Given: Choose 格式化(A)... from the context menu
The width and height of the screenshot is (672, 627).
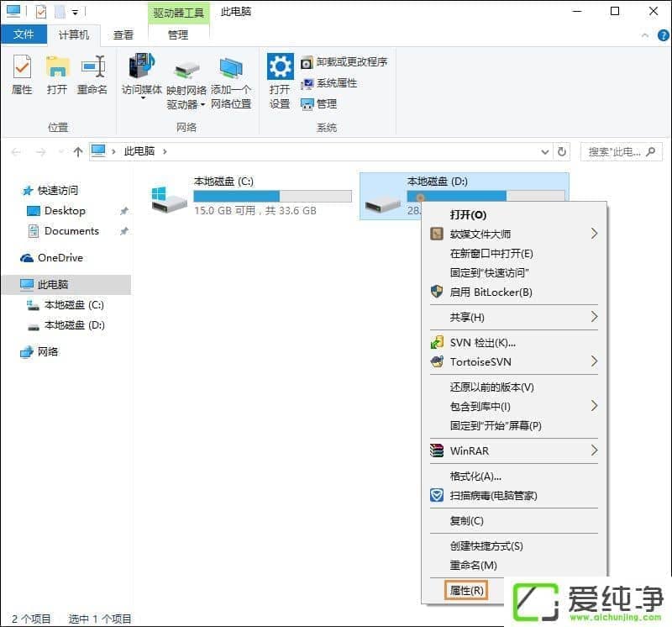Looking at the screenshot, I should (x=475, y=476).
